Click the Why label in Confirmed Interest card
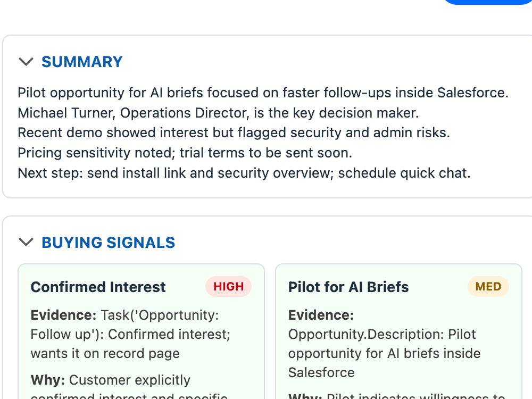This screenshot has height=399, width=532. (47, 380)
